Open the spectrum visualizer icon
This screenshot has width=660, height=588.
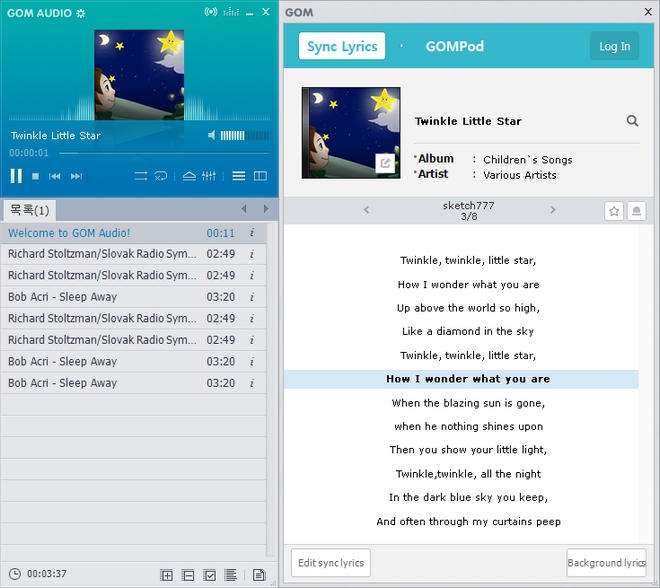click(231, 12)
